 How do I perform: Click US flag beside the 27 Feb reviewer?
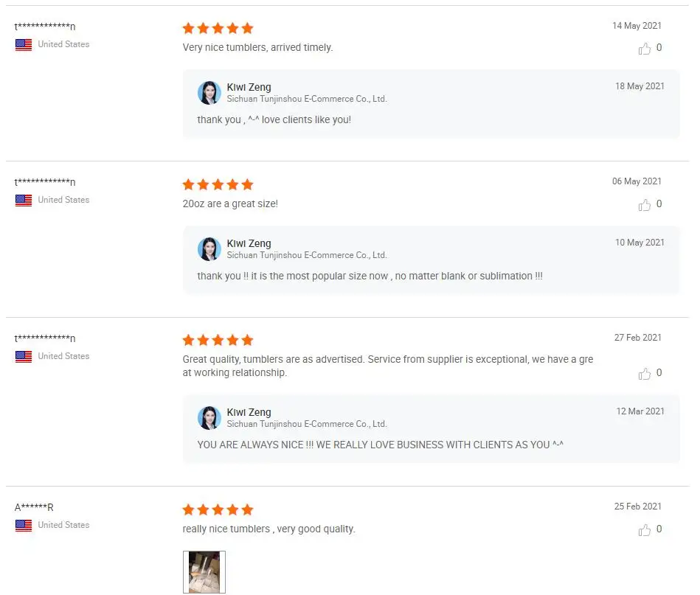(24, 357)
